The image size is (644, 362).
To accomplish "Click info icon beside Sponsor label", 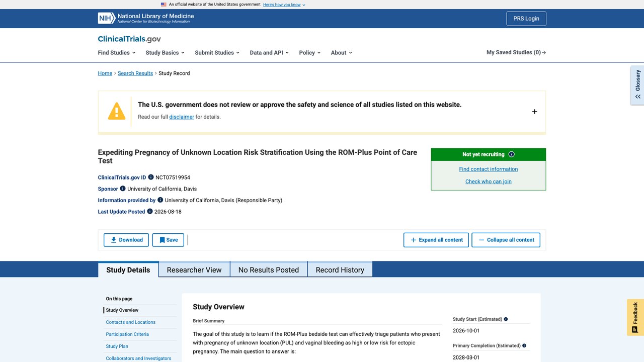I will [x=123, y=189].
